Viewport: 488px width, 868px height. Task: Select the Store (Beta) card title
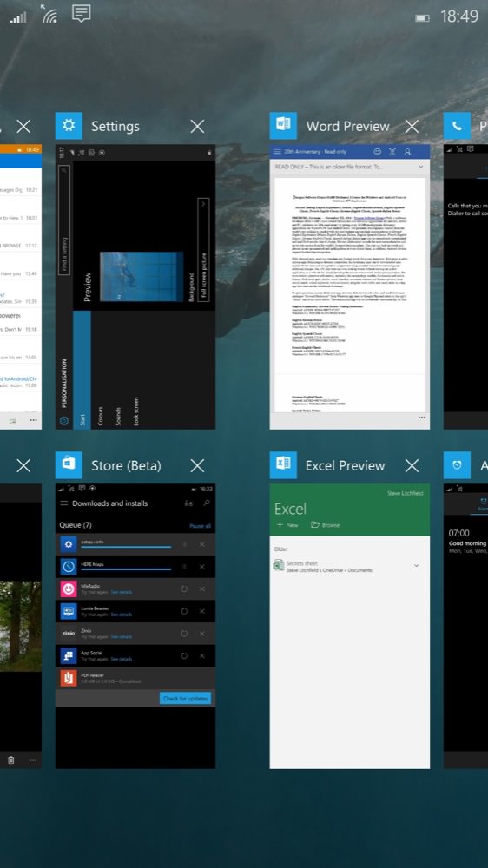click(x=126, y=465)
